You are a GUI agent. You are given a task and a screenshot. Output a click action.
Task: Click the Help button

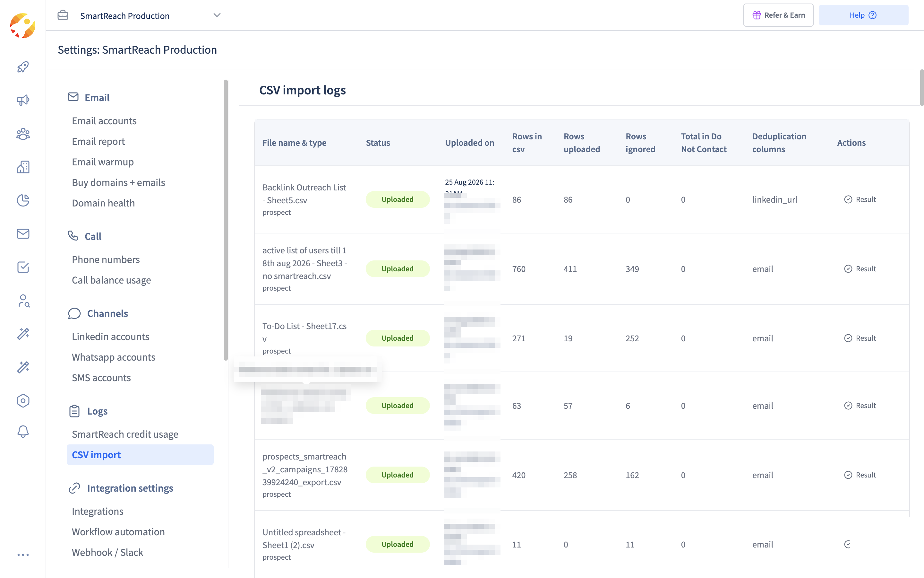(x=863, y=15)
